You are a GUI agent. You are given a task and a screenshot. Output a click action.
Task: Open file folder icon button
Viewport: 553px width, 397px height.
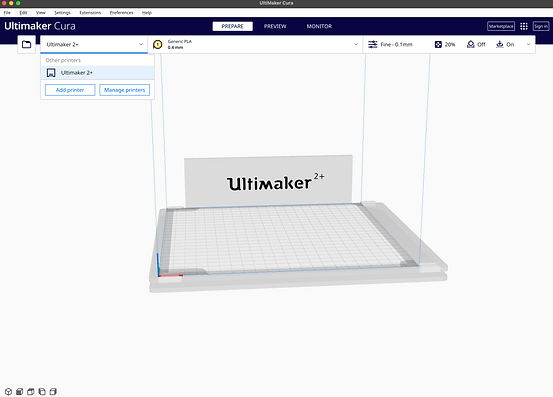tap(26, 44)
